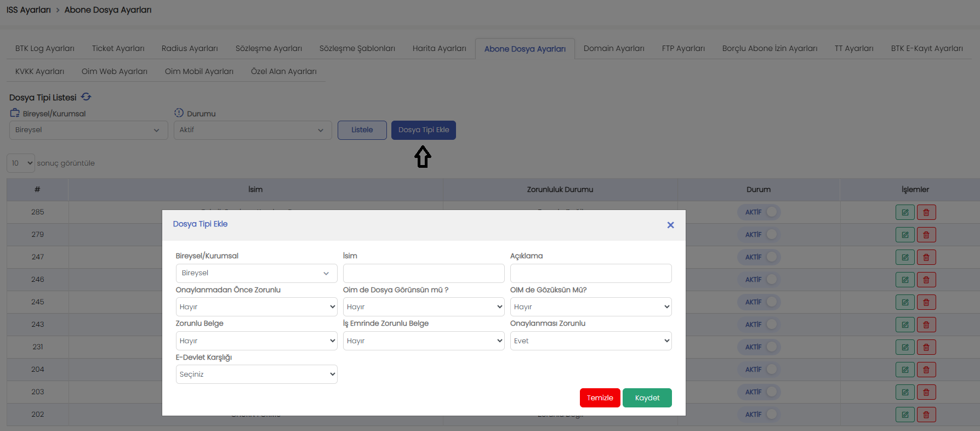
Task: Click the Dosya Tipi Ekle button
Action: pos(424,130)
